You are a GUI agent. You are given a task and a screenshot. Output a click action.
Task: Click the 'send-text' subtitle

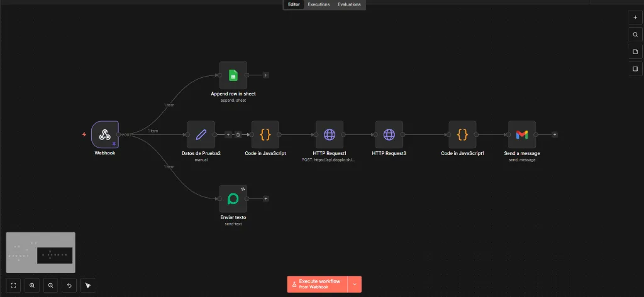(x=233, y=224)
